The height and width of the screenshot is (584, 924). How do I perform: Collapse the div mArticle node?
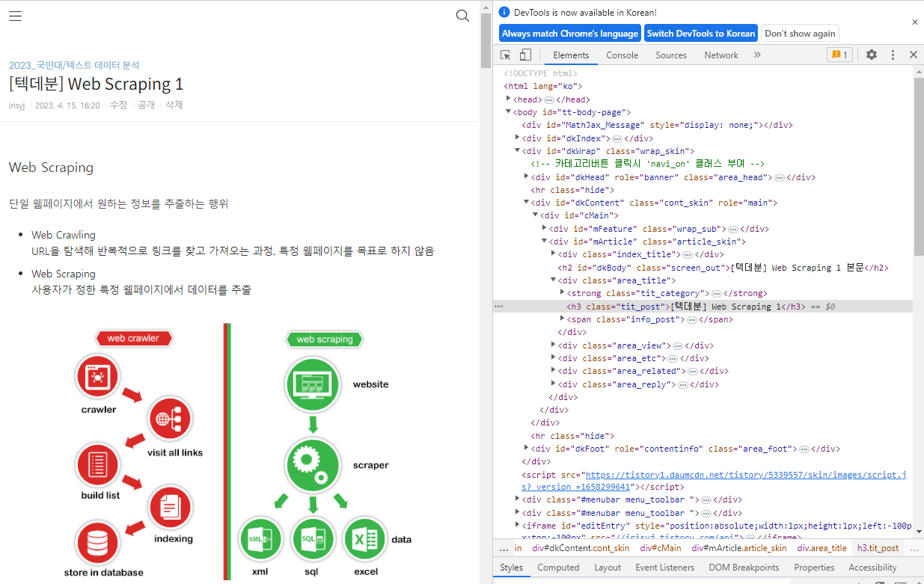pos(545,242)
